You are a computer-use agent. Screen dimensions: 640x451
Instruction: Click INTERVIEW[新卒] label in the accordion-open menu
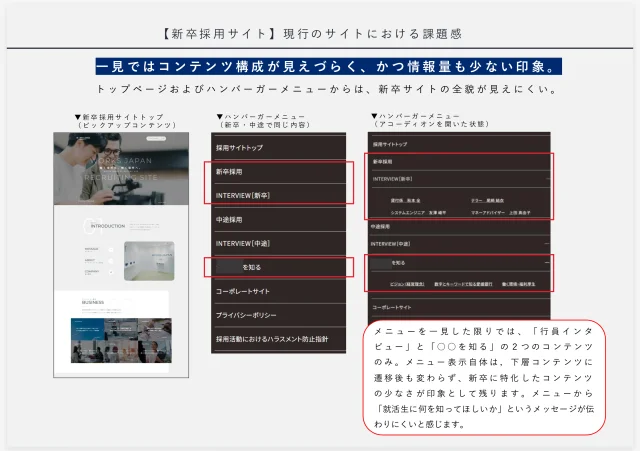pyautogui.click(x=392, y=179)
